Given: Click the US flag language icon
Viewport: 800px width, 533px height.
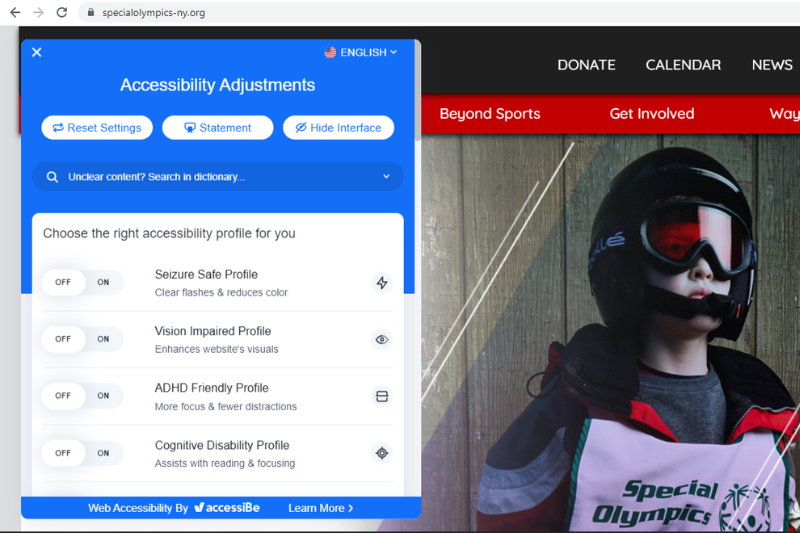Looking at the screenshot, I should pyautogui.click(x=330, y=53).
